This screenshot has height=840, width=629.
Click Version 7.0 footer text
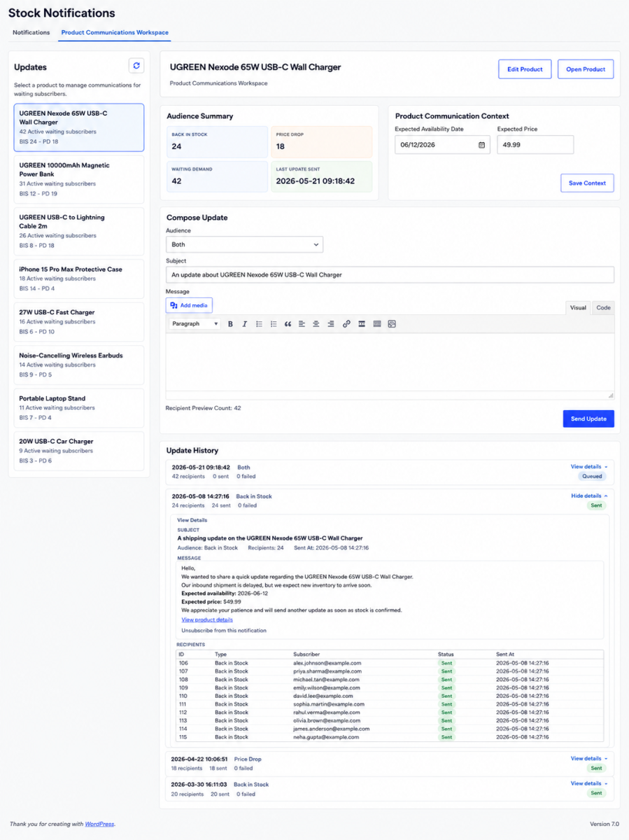click(605, 824)
